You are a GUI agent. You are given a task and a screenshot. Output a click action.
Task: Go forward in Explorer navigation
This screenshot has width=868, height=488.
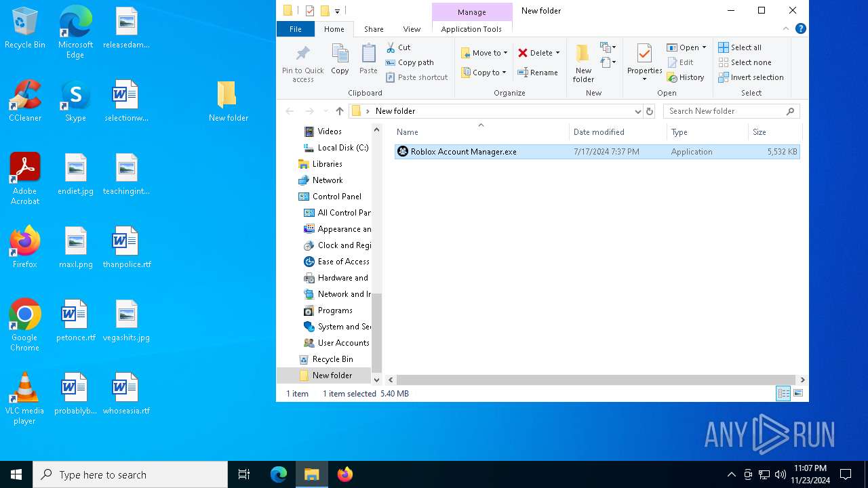point(309,111)
